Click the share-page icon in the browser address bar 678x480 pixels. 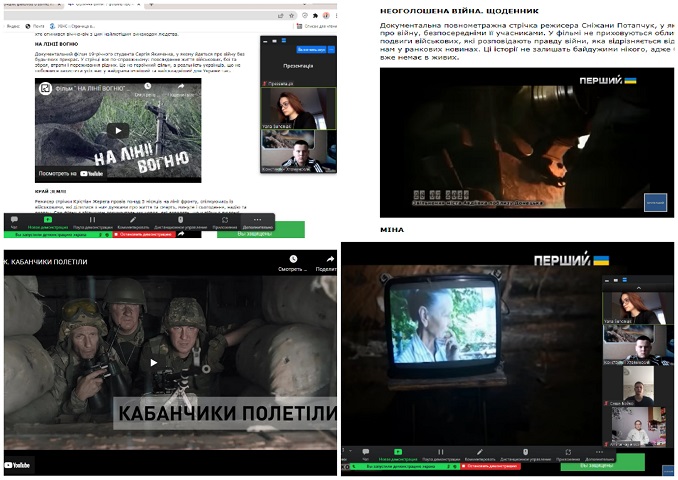[x=280, y=16]
